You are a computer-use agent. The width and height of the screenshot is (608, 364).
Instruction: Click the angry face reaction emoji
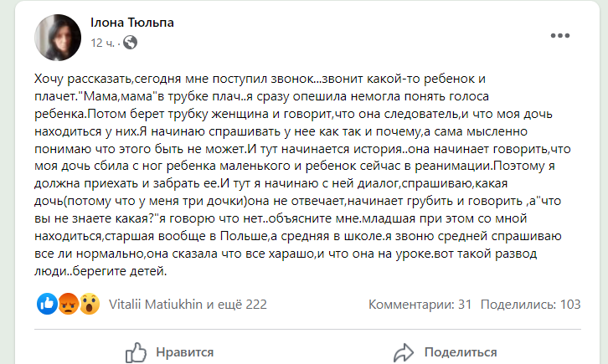[x=69, y=304]
